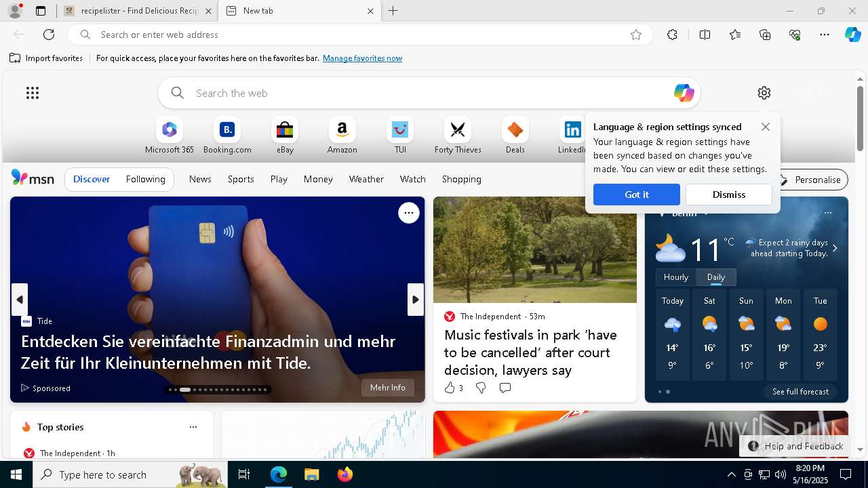Open the Watch menu item
The image size is (868, 488).
pyautogui.click(x=413, y=179)
